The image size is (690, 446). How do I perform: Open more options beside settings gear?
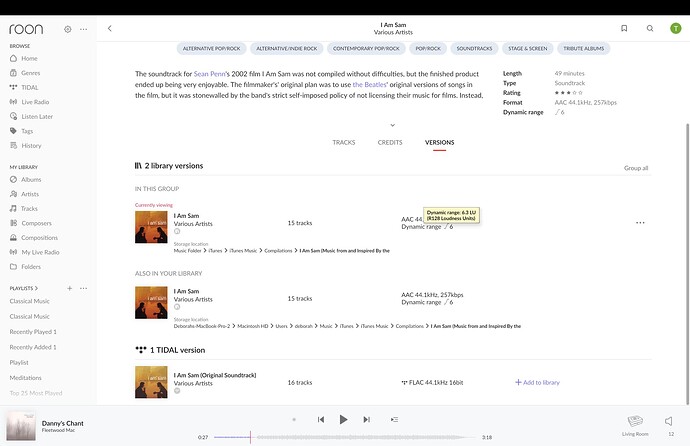(83, 29)
